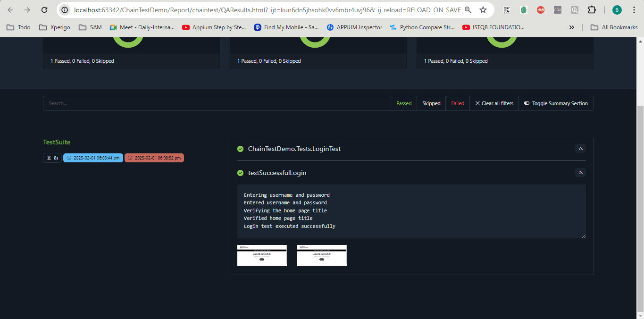Select the green check icon beside LoginTest
Screen dimensions: 644x319
(x=241, y=148)
